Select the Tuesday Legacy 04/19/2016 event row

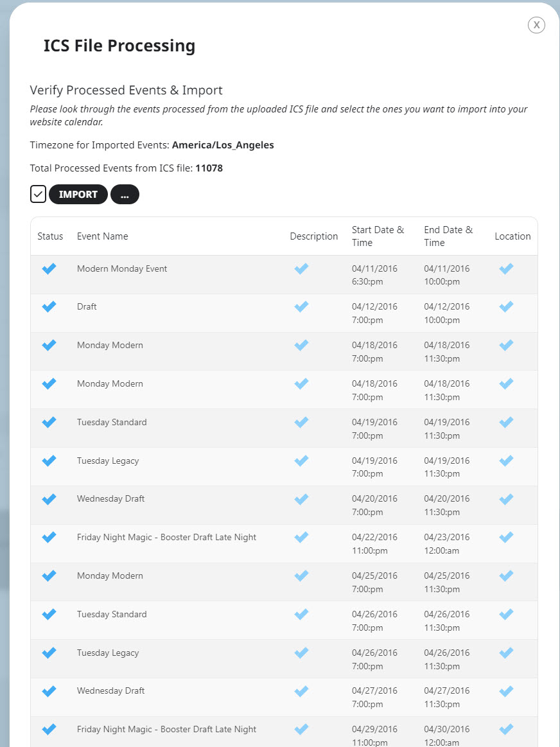pyautogui.click(x=284, y=467)
